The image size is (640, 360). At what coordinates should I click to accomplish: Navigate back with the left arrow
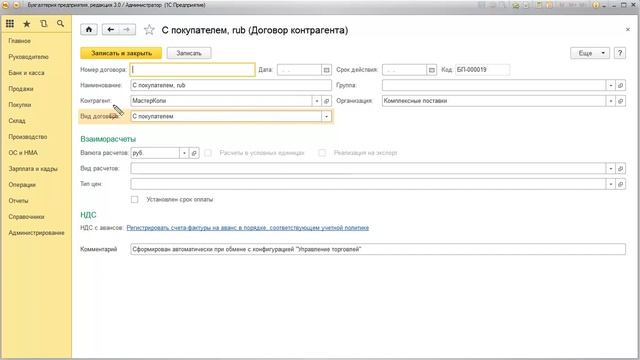110,29
